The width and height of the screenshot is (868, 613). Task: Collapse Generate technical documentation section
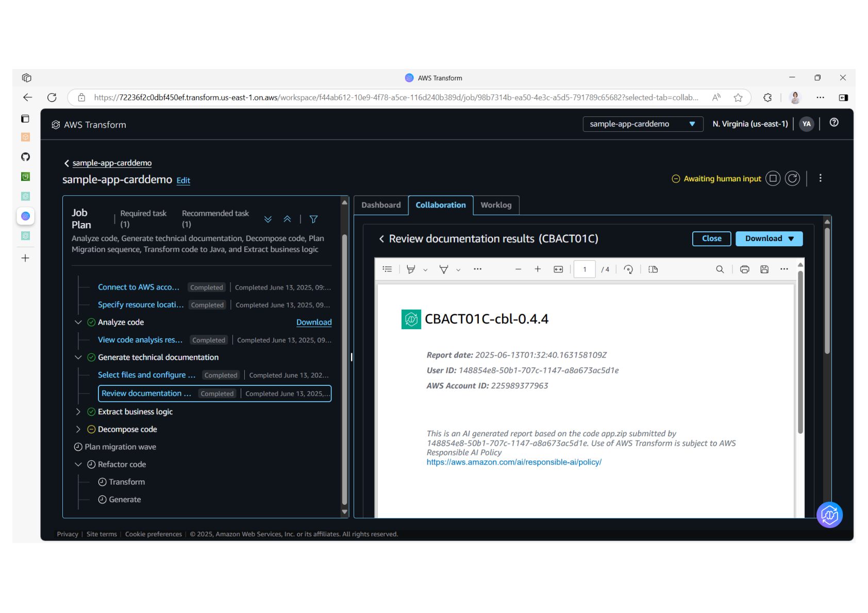coord(78,357)
